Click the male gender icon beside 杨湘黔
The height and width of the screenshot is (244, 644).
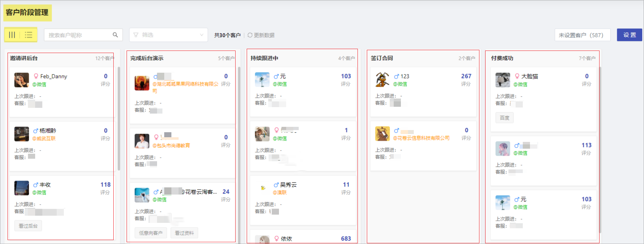point(35,131)
